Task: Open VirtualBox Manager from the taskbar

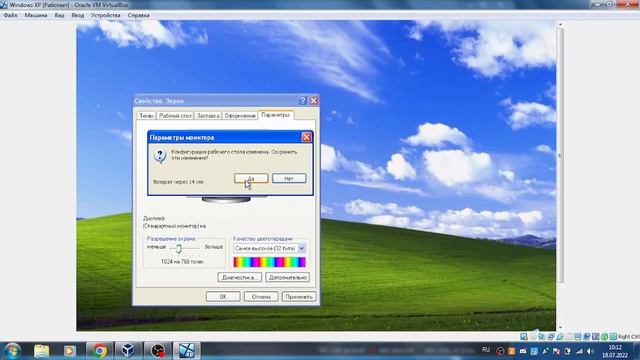Action: [x=128, y=351]
